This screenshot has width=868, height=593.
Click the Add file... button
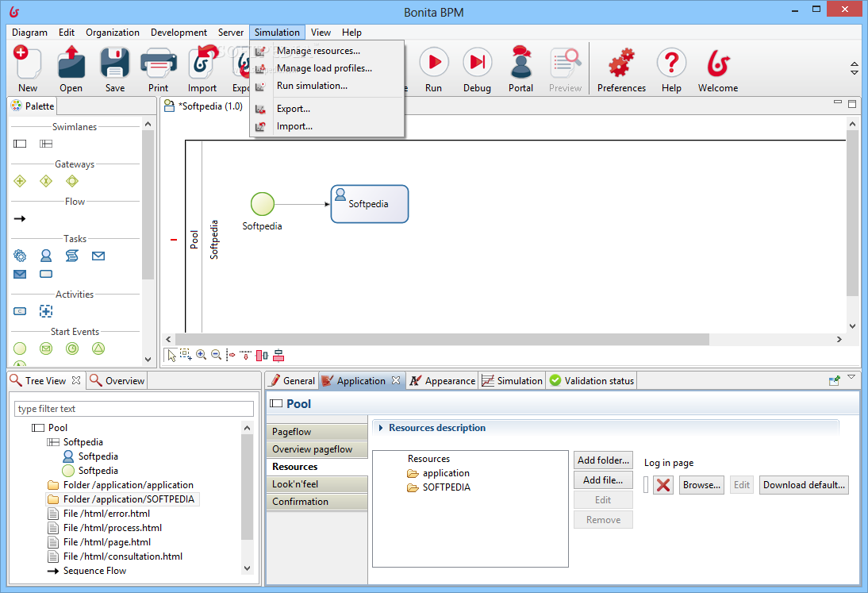[603, 480]
